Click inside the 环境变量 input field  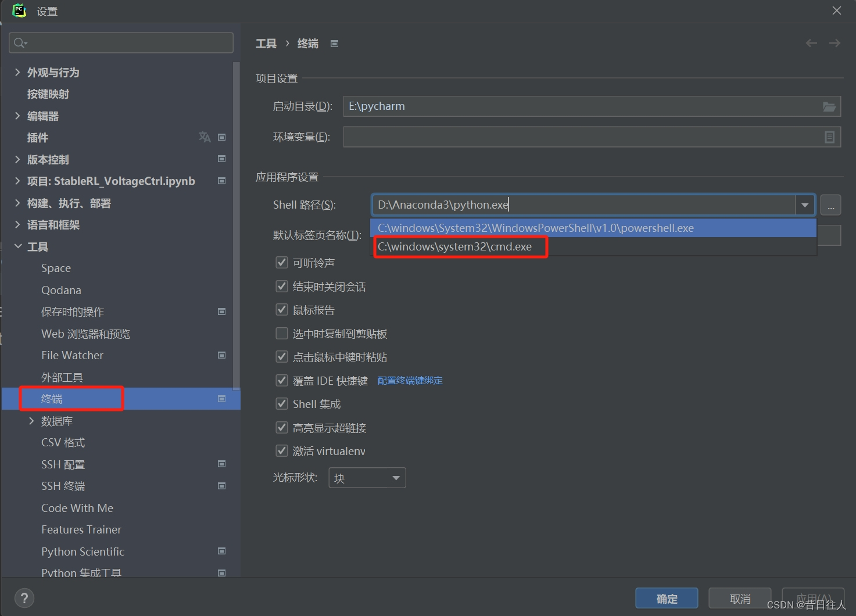pos(581,137)
